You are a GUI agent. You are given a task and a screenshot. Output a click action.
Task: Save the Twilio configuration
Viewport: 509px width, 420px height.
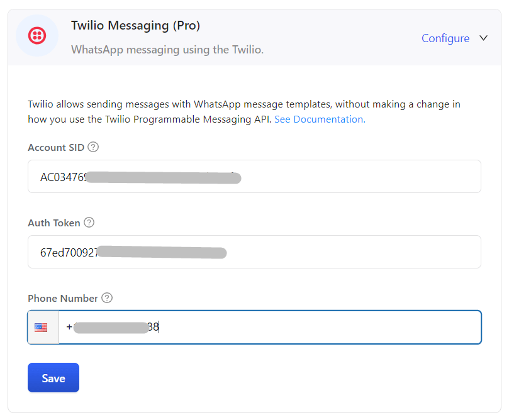point(53,377)
